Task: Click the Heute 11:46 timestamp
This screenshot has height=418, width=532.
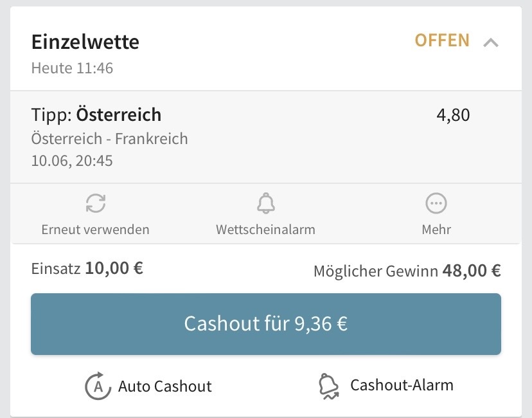Action: [72, 68]
